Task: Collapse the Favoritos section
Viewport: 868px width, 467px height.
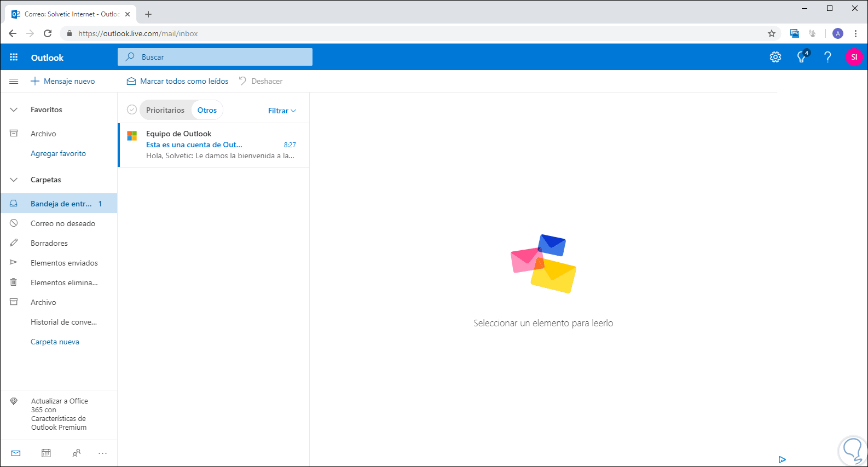Action: [x=14, y=109]
